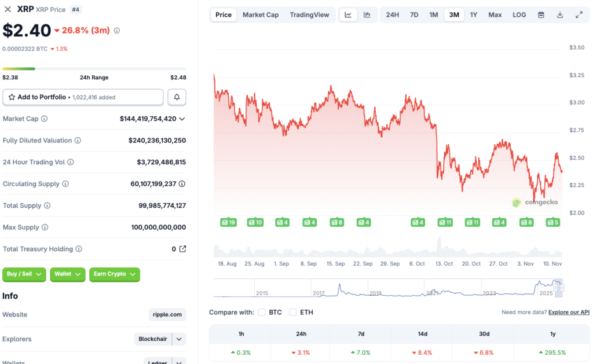Visit the ripple.com website link

pyautogui.click(x=167, y=314)
